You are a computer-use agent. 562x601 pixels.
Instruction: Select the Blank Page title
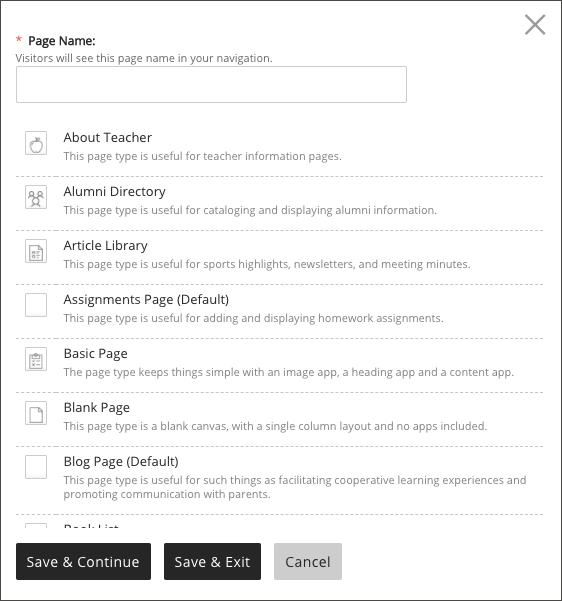[x=97, y=408]
